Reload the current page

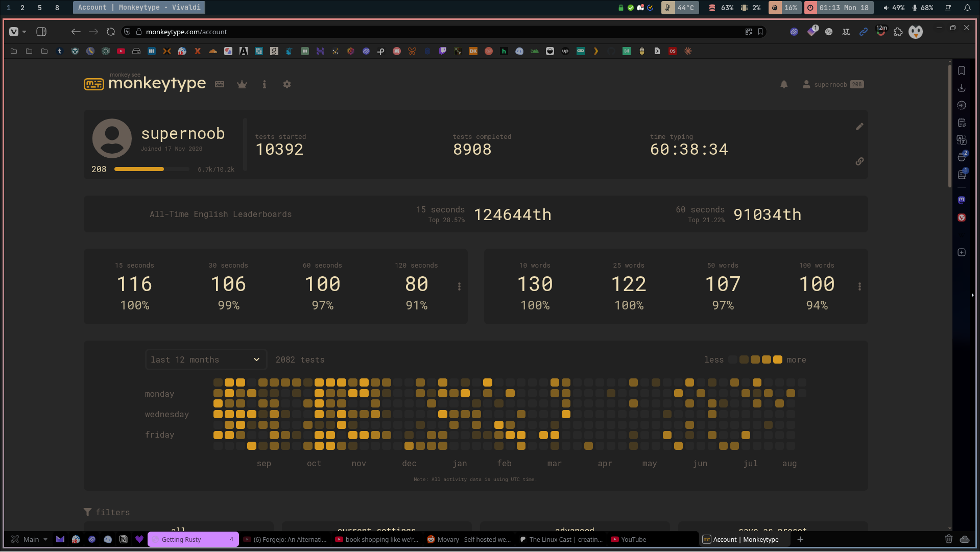click(x=111, y=32)
